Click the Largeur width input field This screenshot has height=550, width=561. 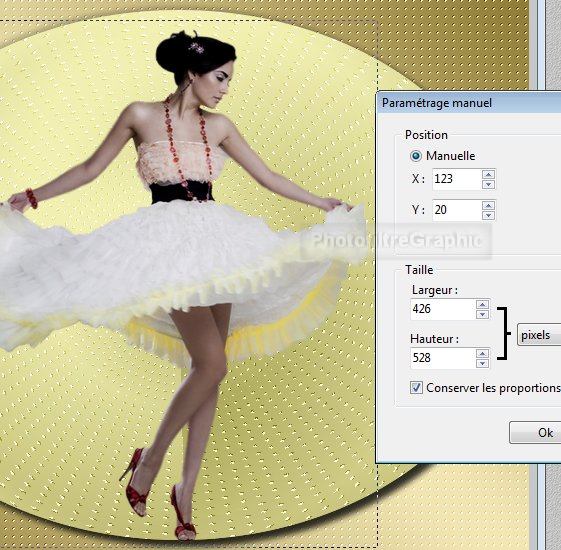[x=443, y=310]
